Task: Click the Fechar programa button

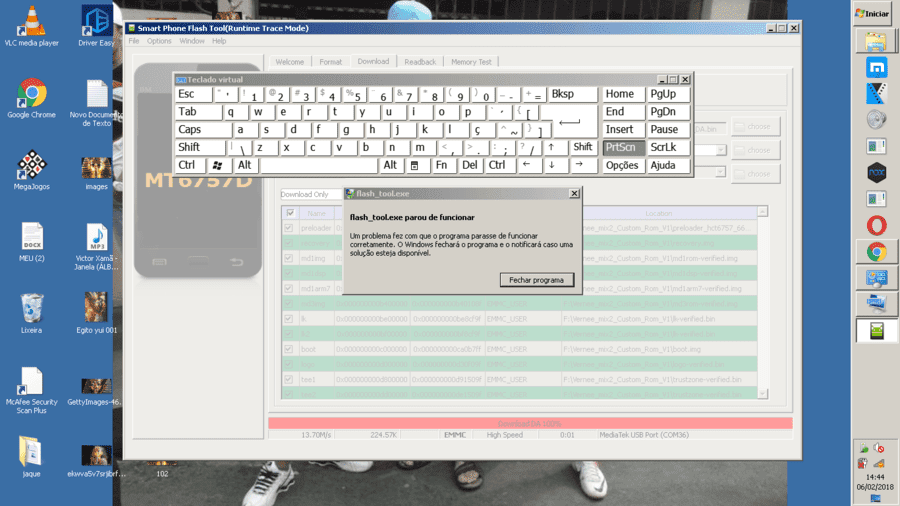Action: click(537, 280)
